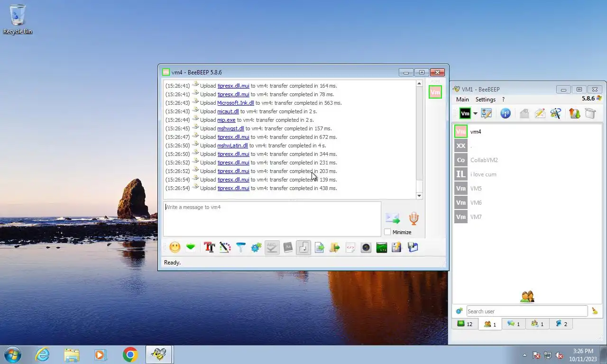Open user list options gear icon
The width and height of the screenshot is (607, 364).
(459, 311)
